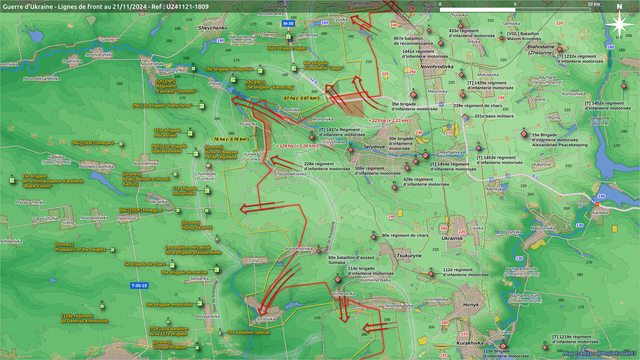Viewport: 640px width, 360px height.
Task: Click the Bataillon Maxim Krivonos unit marker
Action: click(502, 38)
